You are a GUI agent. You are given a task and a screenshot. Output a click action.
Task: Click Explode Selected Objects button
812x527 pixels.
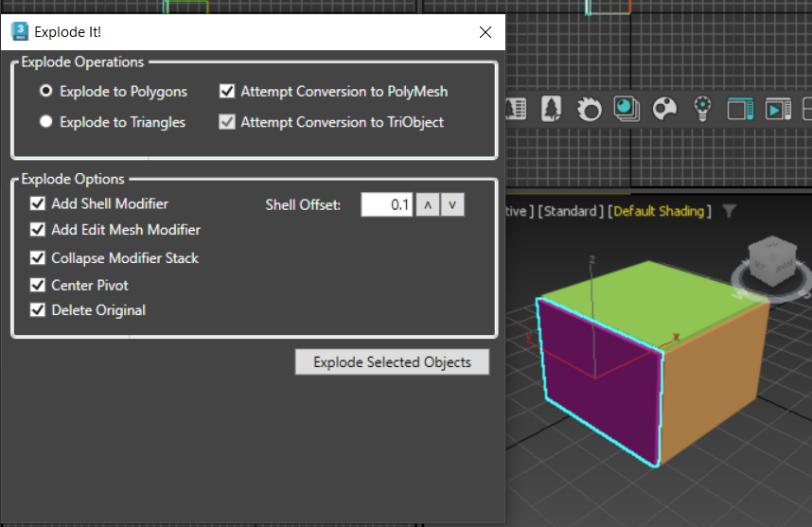pyautogui.click(x=392, y=361)
